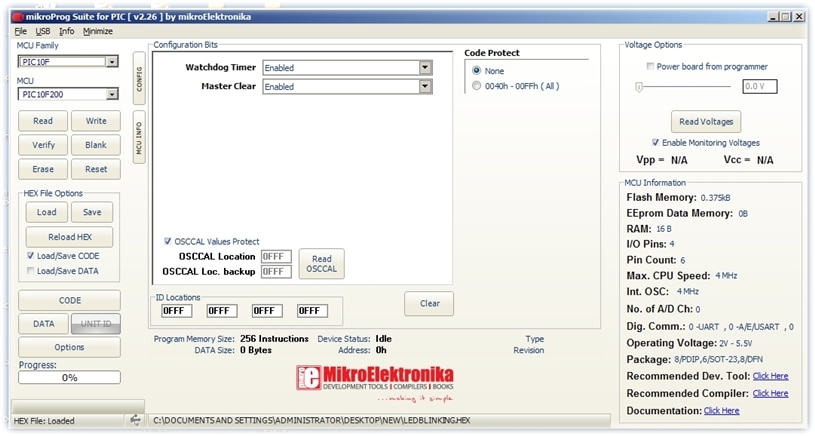Click the UNIT ID button
This screenshot has height=436, width=815.
96,324
